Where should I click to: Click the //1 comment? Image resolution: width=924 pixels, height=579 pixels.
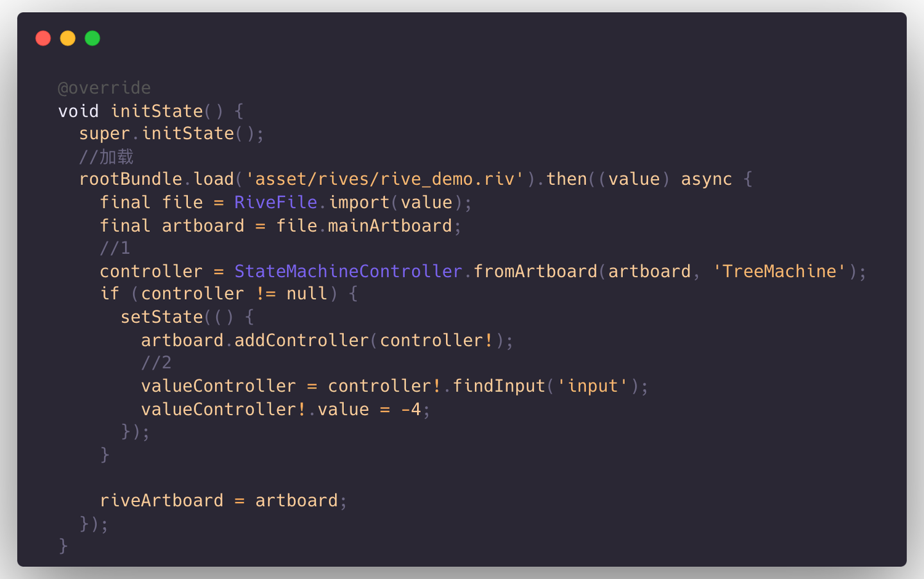pos(115,248)
